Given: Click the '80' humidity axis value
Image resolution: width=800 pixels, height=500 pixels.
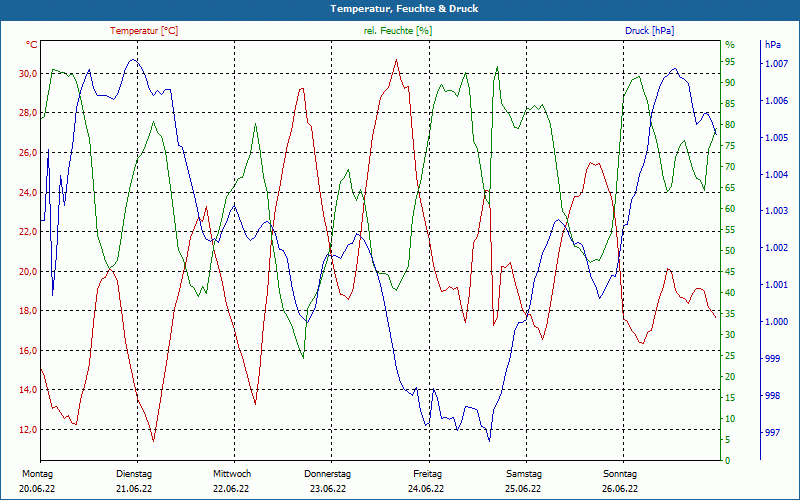Looking at the screenshot, I should click(730, 124).
